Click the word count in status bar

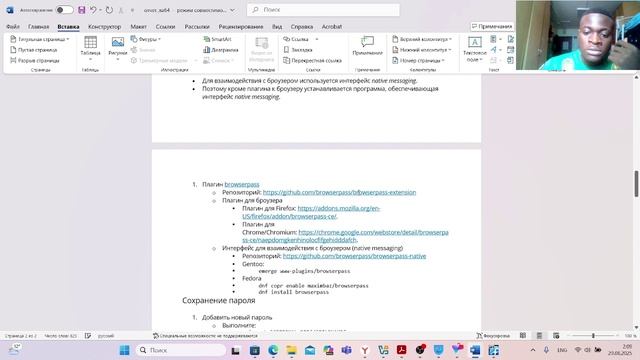tap(60, 336)
